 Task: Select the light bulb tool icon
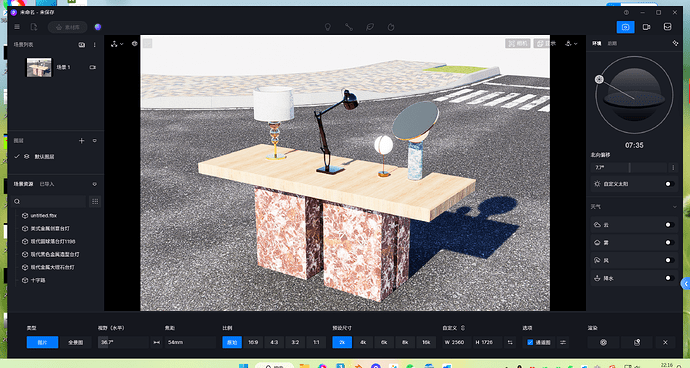pyautogui.click(x=327, y=27)
